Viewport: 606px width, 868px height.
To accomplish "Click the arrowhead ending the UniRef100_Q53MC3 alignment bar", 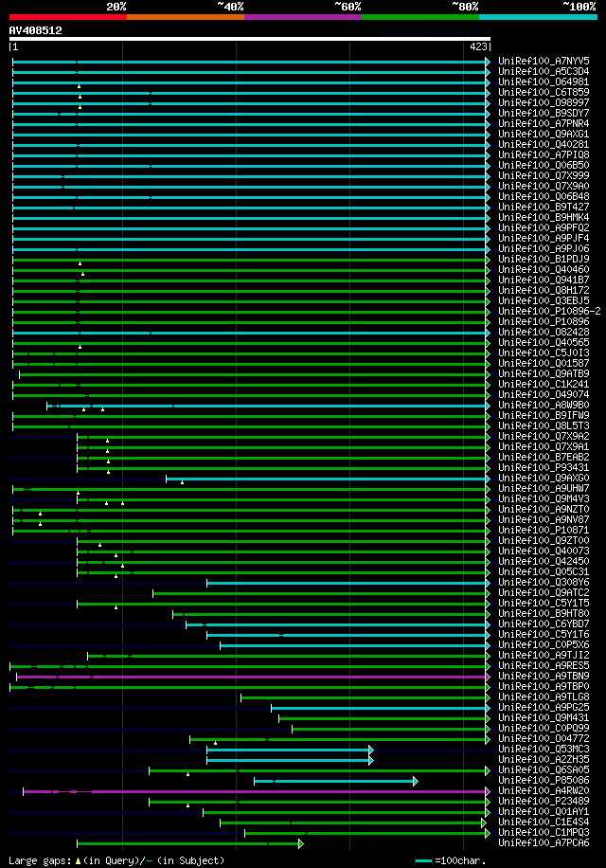I will [x=371, y=750].
